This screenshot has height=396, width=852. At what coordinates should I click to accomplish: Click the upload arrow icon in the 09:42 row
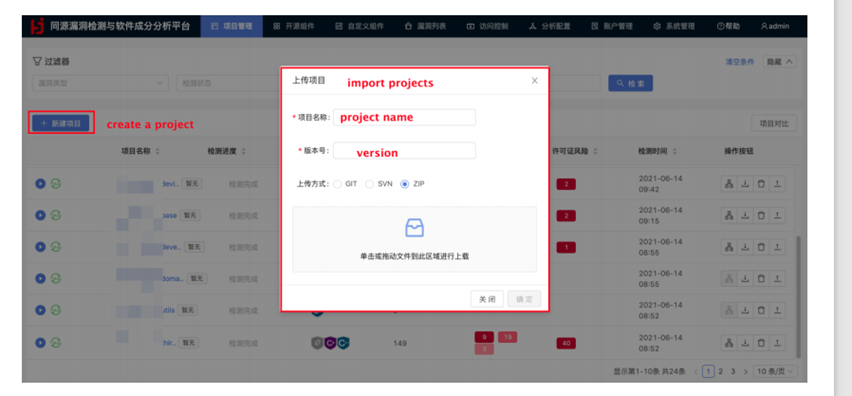(777, 184)
